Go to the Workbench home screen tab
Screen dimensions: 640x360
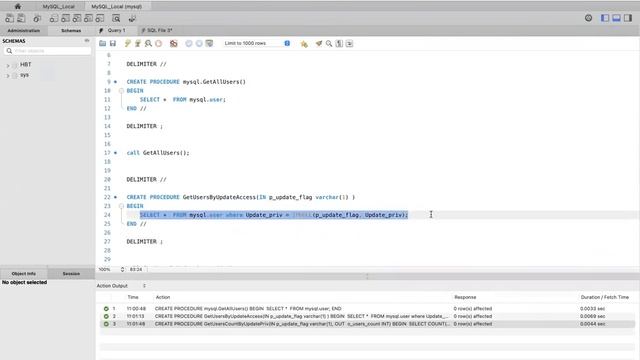coord(18,6)
